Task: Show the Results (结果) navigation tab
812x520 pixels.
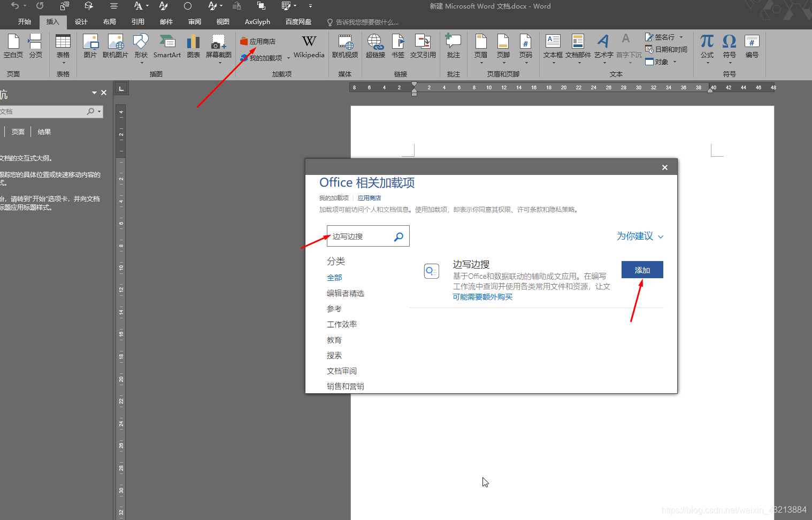Action: (44, 132)
